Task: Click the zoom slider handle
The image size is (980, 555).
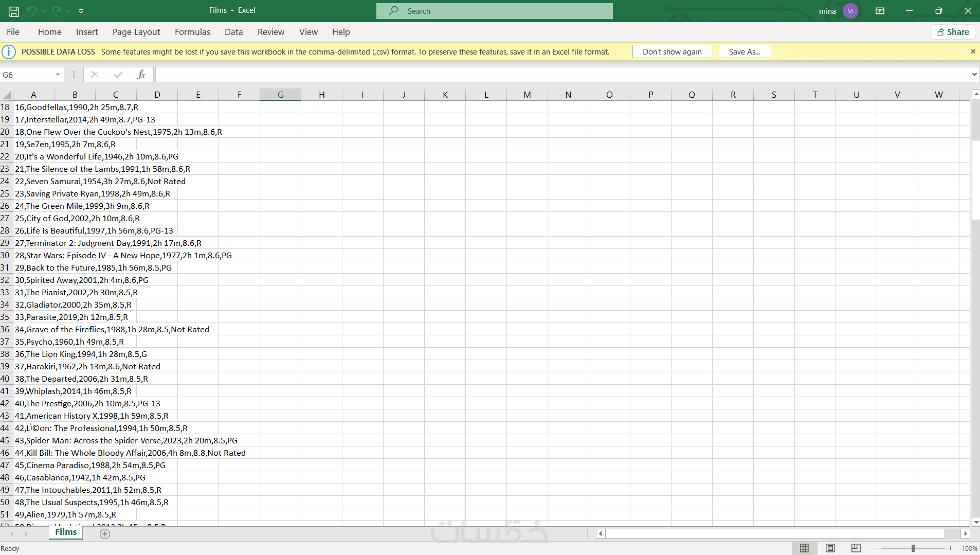Action: coord(913,548)
